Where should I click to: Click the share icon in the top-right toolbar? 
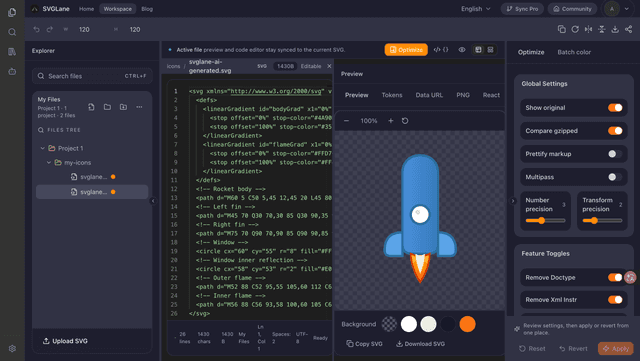628,29
